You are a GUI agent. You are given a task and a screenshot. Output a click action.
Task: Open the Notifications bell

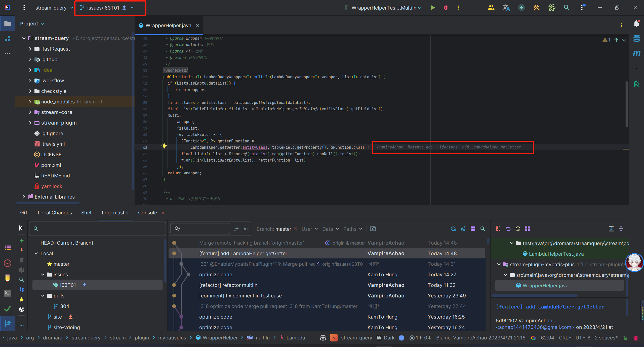[x=636, y=23]
